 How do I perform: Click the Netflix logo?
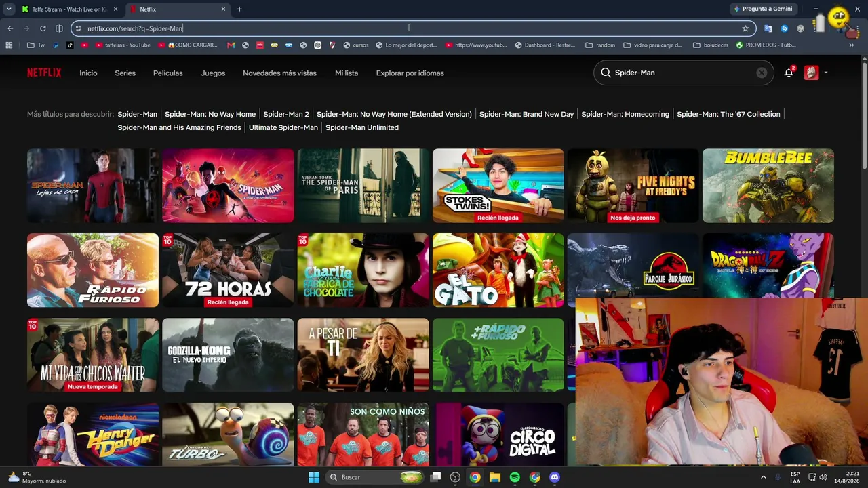(44, 73)
